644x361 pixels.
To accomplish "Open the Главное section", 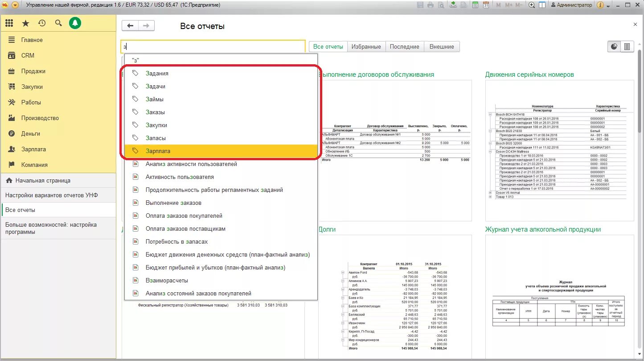I will point(58,40).
